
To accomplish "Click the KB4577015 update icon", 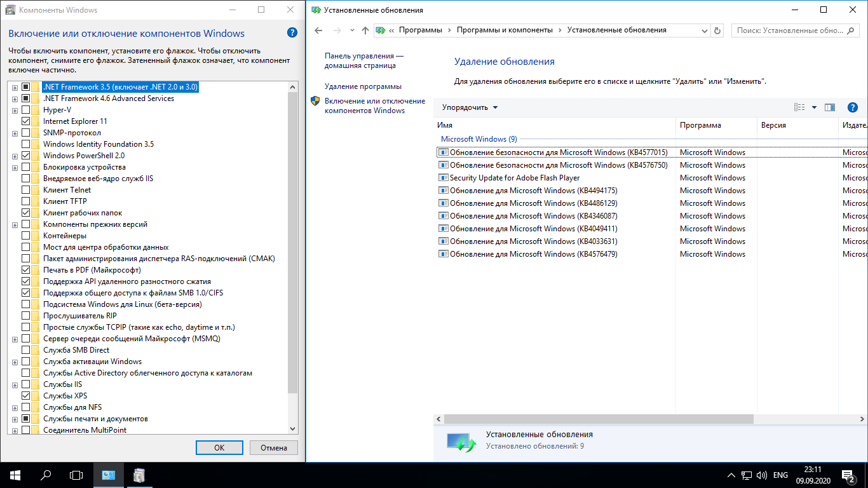I will tap(444, 152).
